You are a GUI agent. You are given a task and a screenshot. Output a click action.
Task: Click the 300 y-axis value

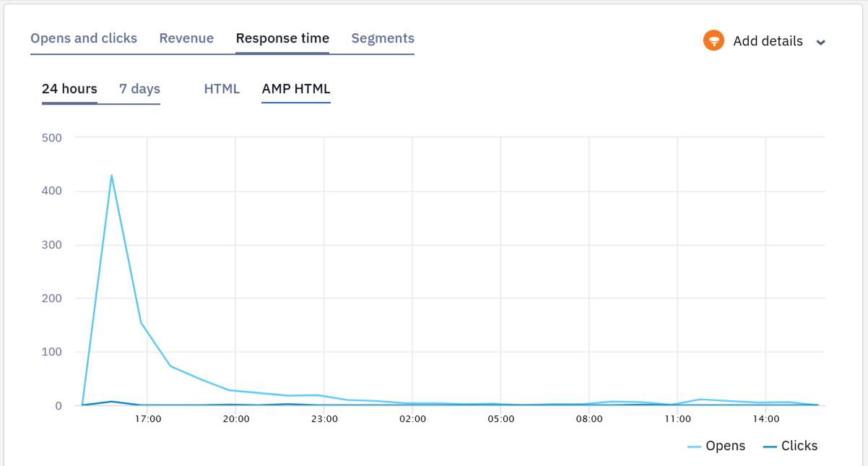click(x=53, y=245)
